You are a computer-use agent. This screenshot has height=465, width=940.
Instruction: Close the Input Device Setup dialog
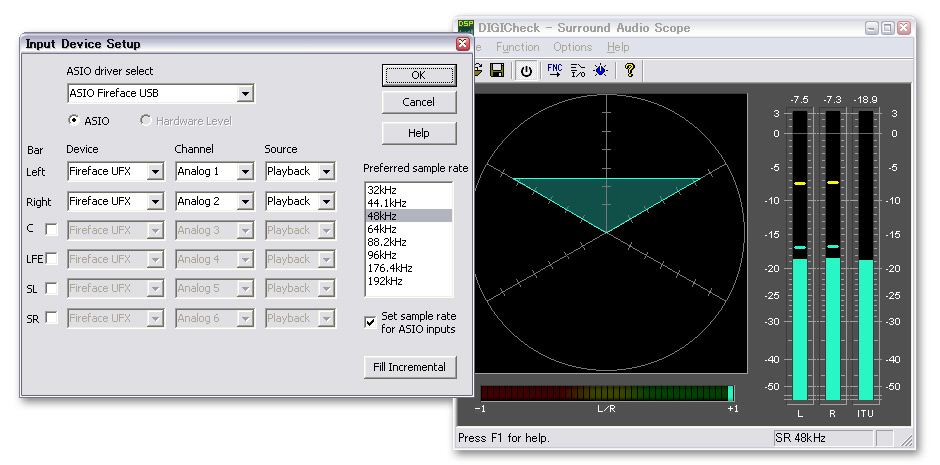[462, 44]
